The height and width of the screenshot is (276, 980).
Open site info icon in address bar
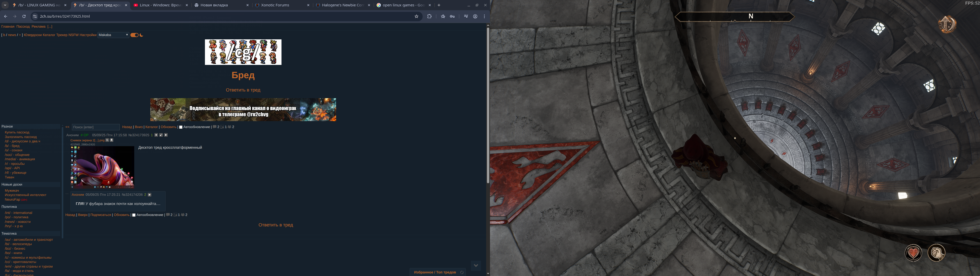coord(35,16)
